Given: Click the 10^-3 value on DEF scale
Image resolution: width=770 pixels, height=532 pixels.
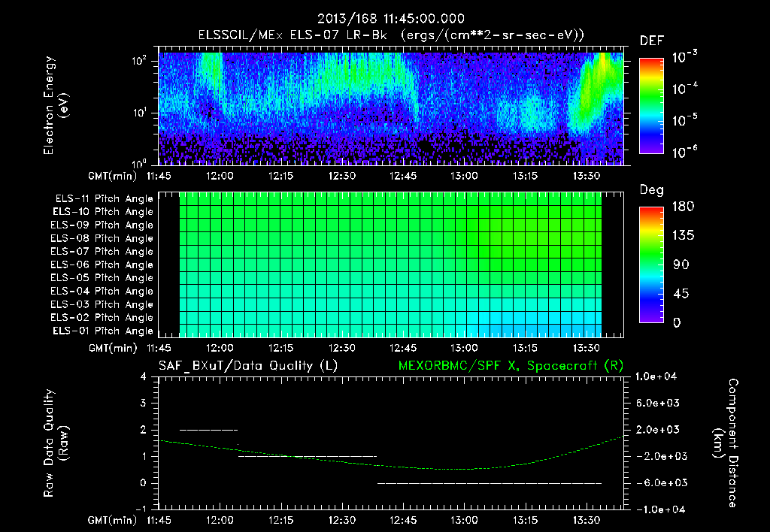Looking at the screenshot, I should (685, 57).
